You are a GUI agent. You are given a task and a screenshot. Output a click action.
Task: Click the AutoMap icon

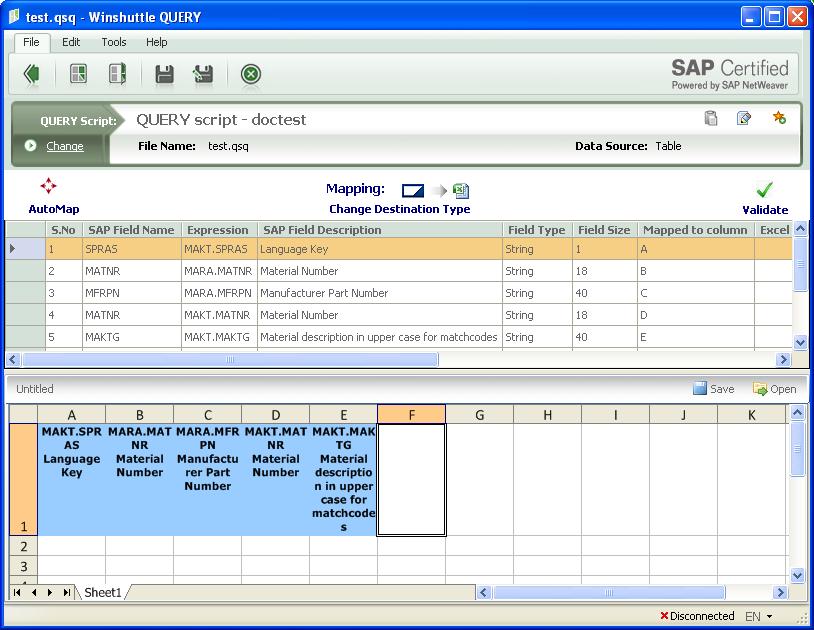(48, 186)
